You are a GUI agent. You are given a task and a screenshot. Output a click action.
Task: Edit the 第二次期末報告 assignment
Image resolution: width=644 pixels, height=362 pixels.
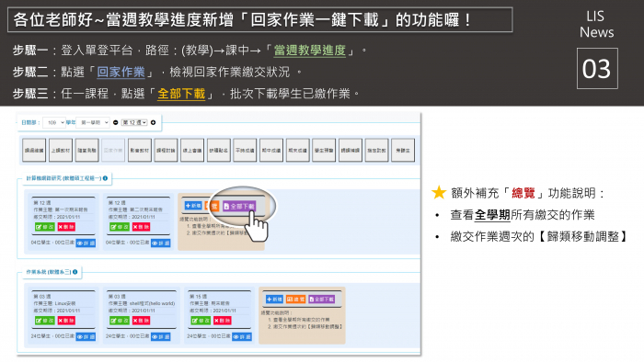[120, 227]
